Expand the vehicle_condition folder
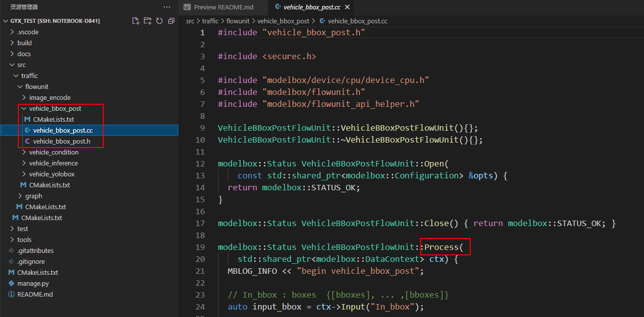This screenshot has height=317, width=644. [89, 153]
